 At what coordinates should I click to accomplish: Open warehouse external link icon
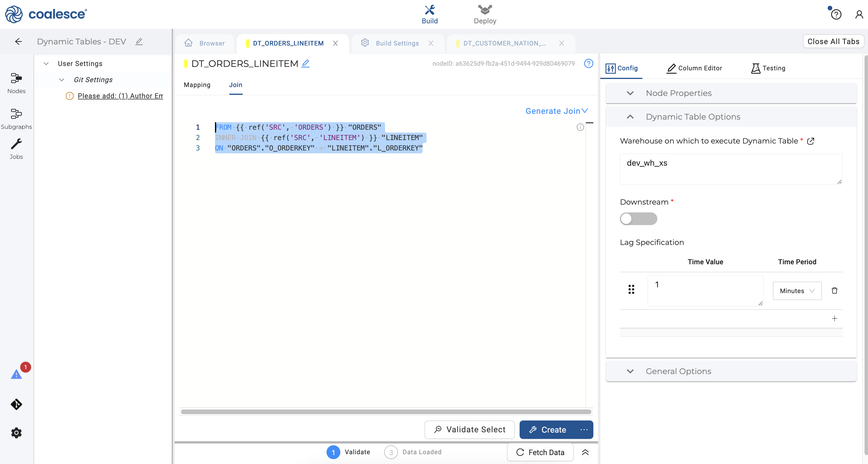click(811, 141)
